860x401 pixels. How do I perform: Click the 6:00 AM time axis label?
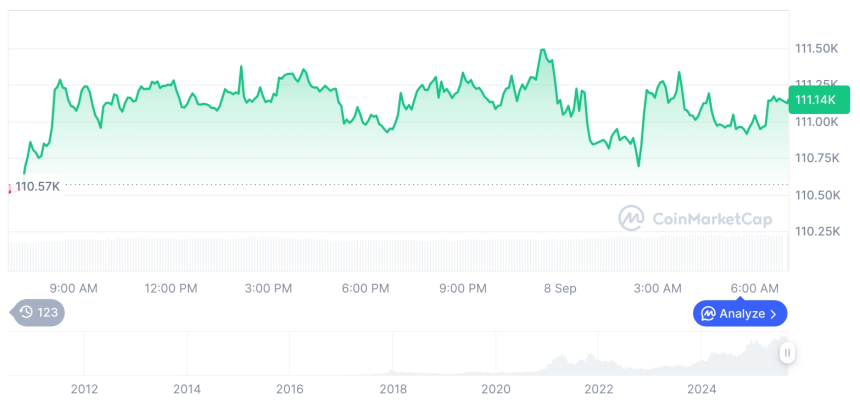tap(755, 288)
